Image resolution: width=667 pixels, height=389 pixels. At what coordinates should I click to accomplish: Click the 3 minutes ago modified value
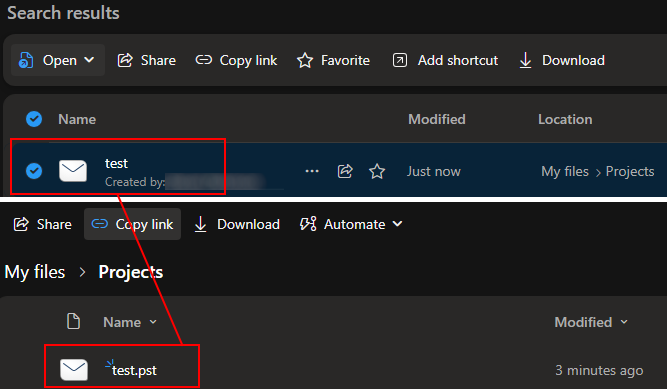[x=599, y=370]
